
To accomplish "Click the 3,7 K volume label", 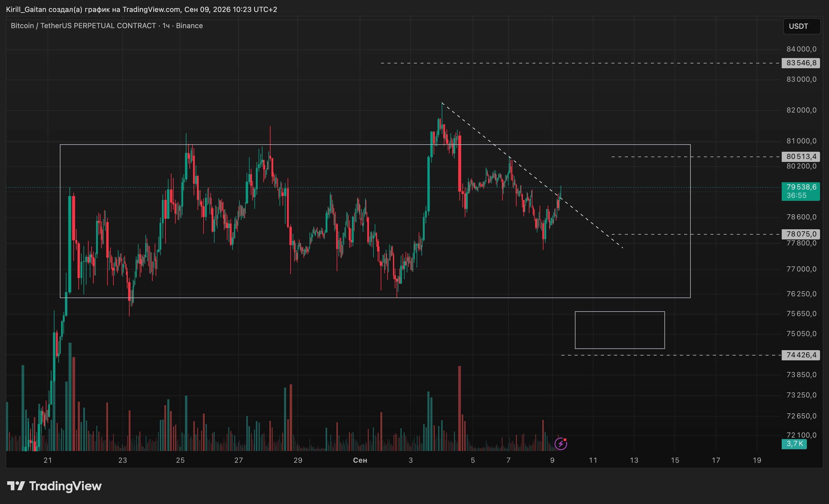I will coord(794,444).
